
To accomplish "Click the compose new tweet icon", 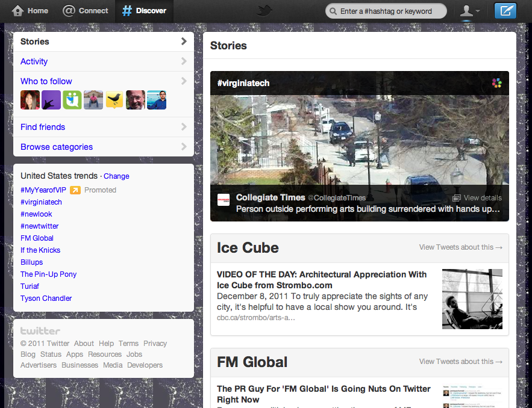I will (x=505, y=11).
